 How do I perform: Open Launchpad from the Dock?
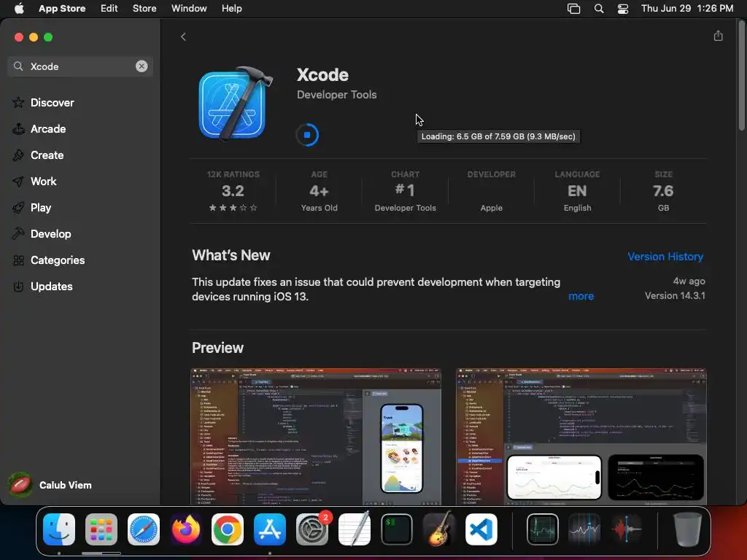[101, 529]
